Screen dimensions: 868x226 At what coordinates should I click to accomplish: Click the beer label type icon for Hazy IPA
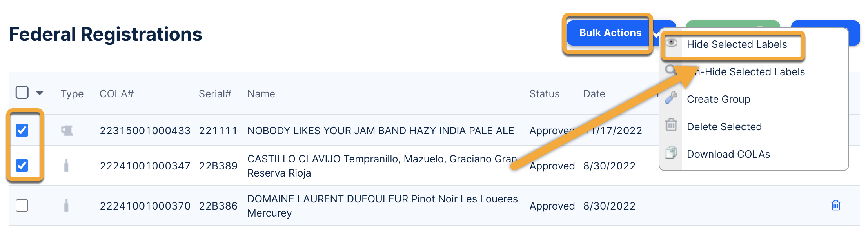(67, 131)
